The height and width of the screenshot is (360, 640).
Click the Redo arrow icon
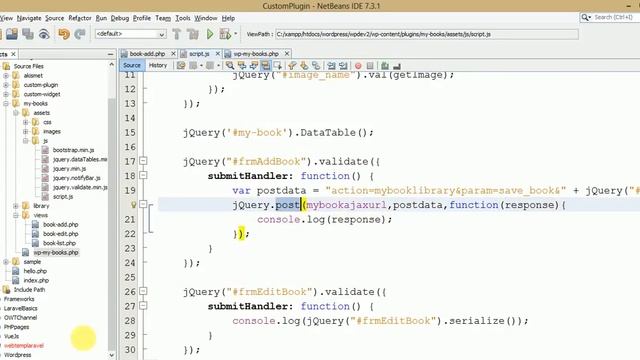tap(80, 34)
